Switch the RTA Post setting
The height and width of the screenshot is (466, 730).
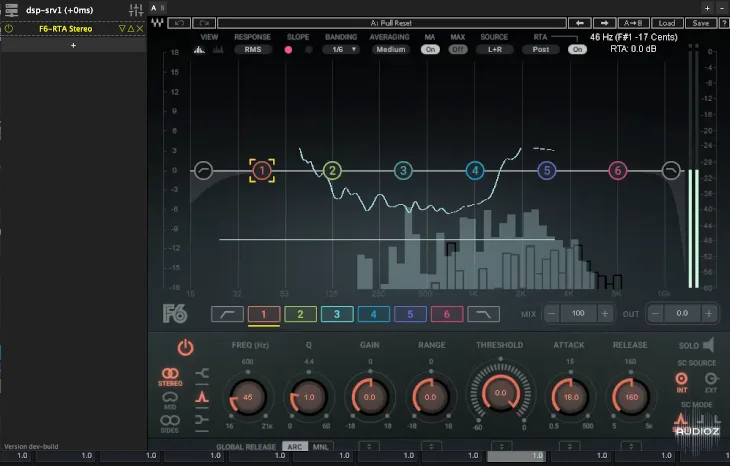tap(541, 49)
